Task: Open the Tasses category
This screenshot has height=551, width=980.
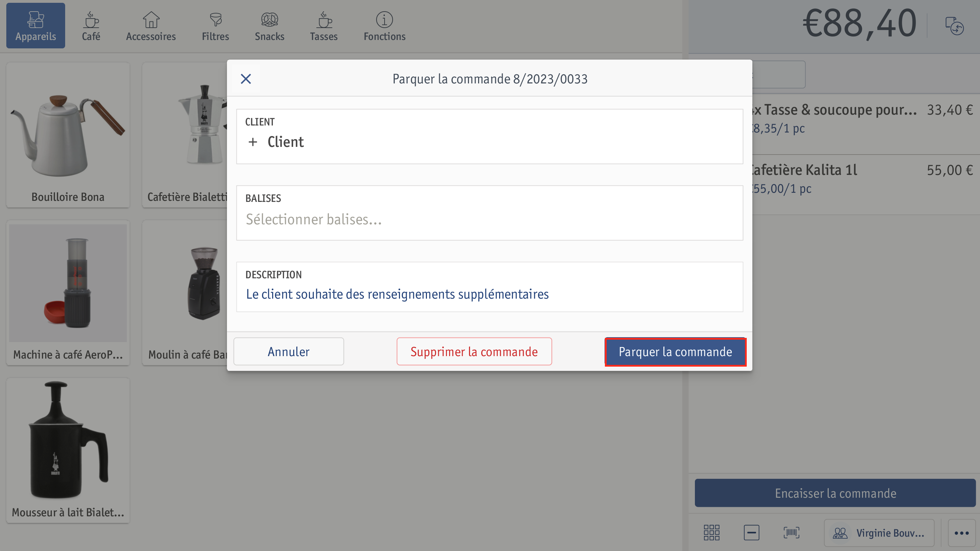Action: coord(324,26)
